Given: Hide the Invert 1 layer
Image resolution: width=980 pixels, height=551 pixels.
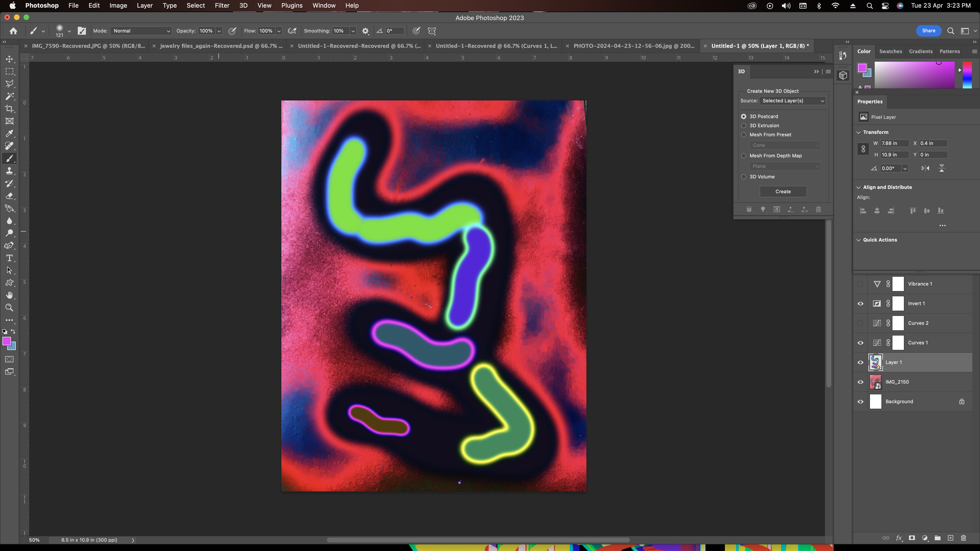Looking at the screenshot, I should coord(860,303).
